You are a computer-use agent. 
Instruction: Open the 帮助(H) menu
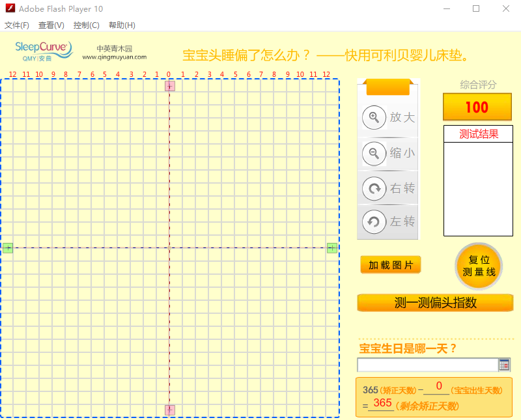[x=122, y=25]
